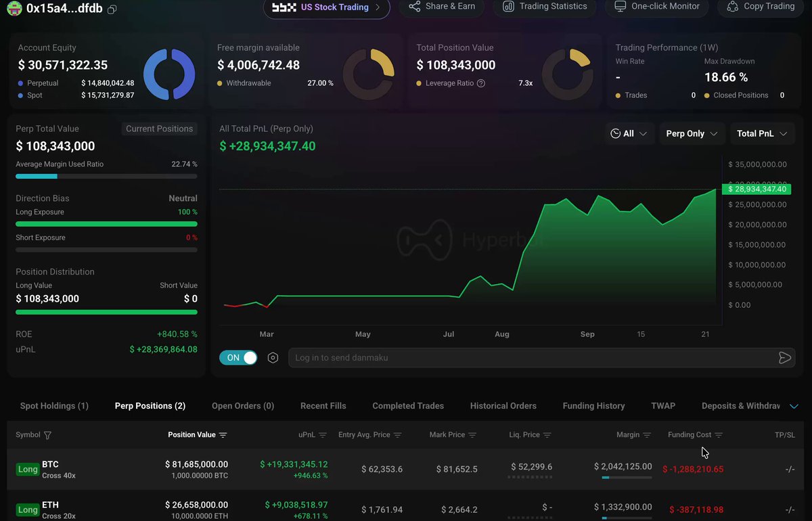Click the danmaku message input field
The image size is (812, 521).
(531, 358)
